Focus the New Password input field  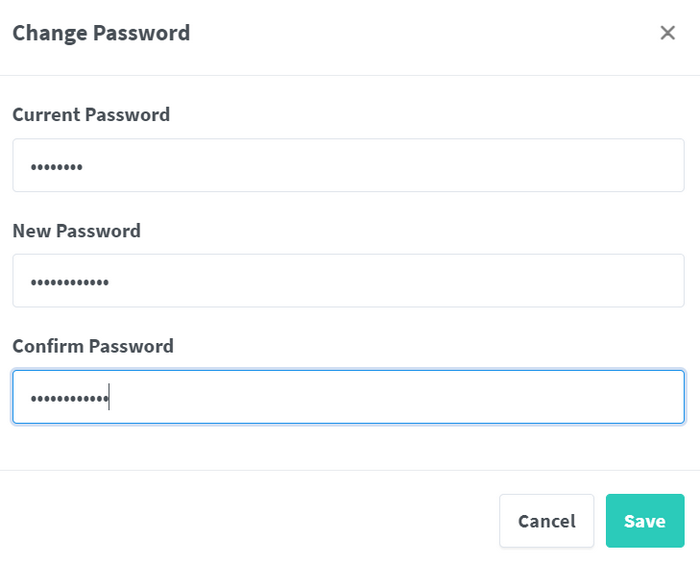coord(348,281)
